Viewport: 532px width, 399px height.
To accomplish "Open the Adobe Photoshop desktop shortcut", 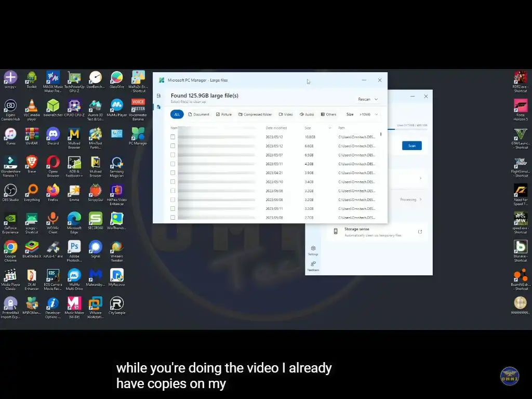I will [74, 251].
